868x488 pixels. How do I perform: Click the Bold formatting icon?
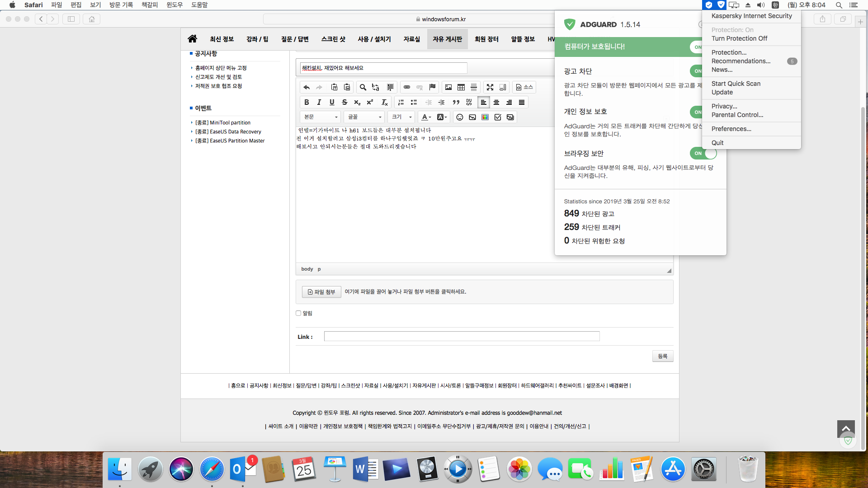coord(307,102)
